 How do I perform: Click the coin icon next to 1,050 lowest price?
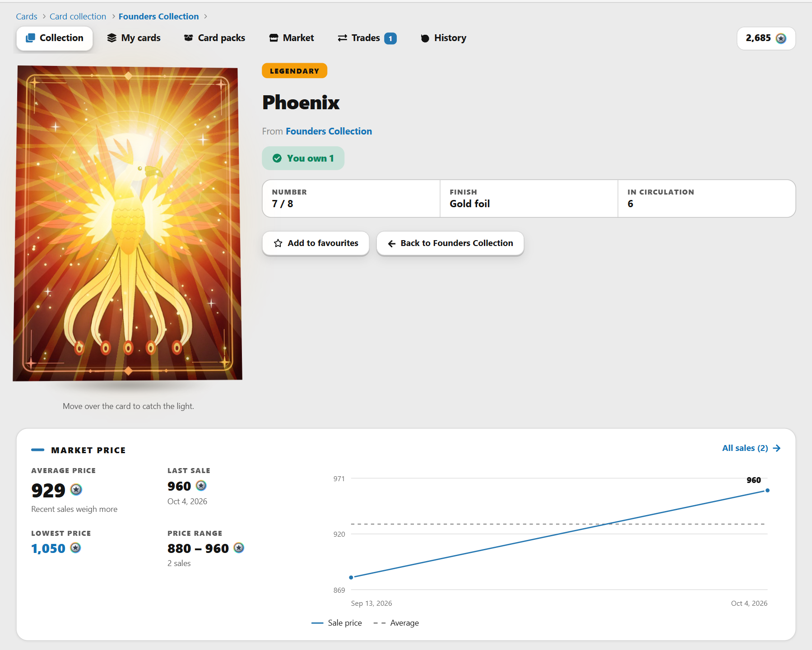[x=76, y=548]
